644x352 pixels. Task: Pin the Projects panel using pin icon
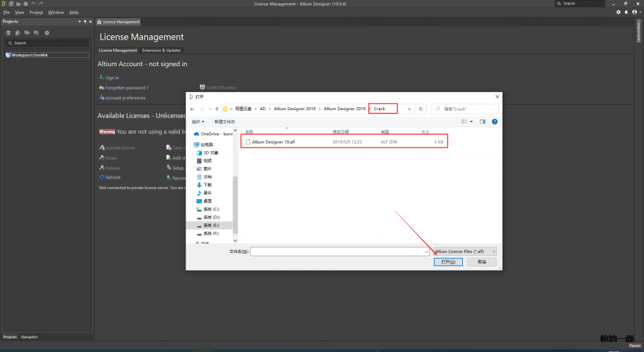click(x=85, y=21)
